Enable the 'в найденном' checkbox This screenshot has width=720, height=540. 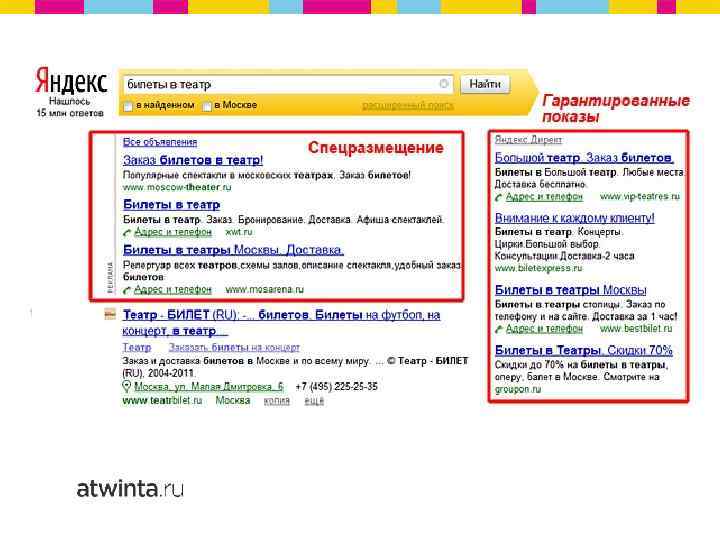[128, 106]
